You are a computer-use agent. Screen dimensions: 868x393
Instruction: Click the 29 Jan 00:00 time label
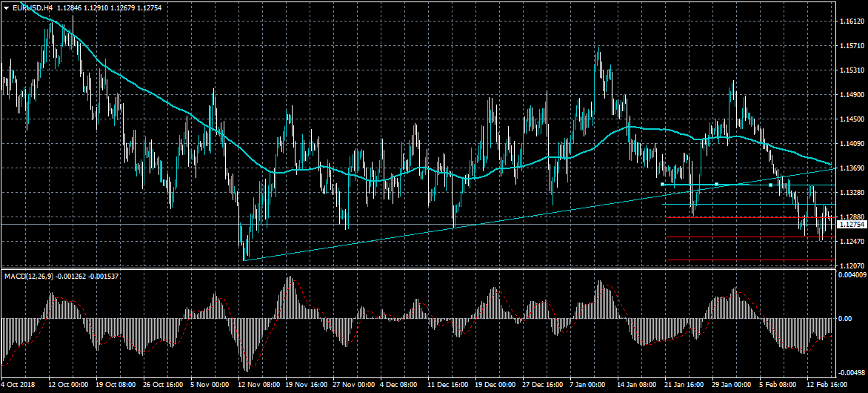(x=732, y=384)
